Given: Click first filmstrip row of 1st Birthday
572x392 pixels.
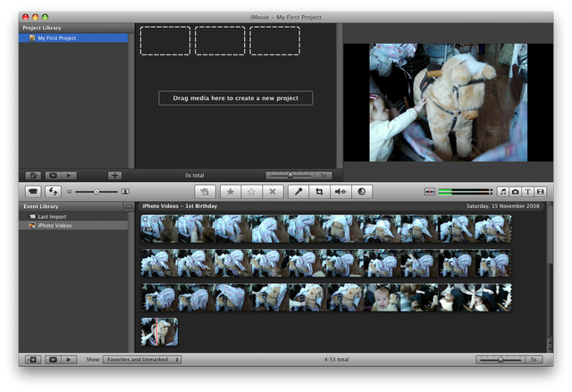Looking at the screenshot, I should tap(326, 229).
